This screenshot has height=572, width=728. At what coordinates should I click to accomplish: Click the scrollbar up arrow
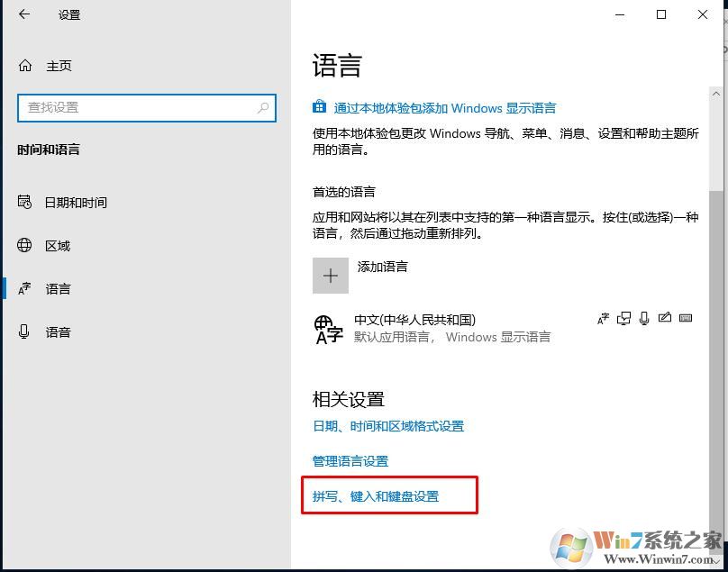pos(716,94)
